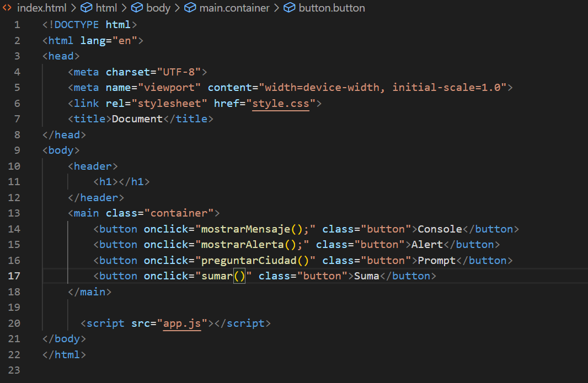Click the DOCTYPE text on line 1

[x=77, y=25]
